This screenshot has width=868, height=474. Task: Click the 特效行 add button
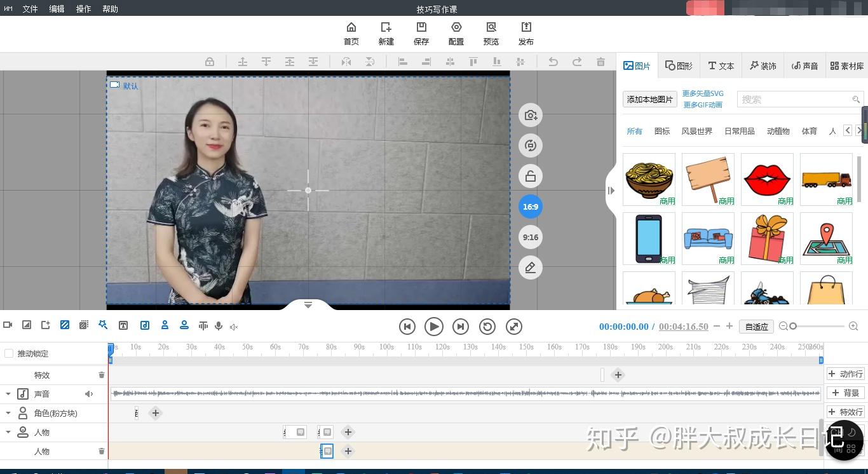846,412
